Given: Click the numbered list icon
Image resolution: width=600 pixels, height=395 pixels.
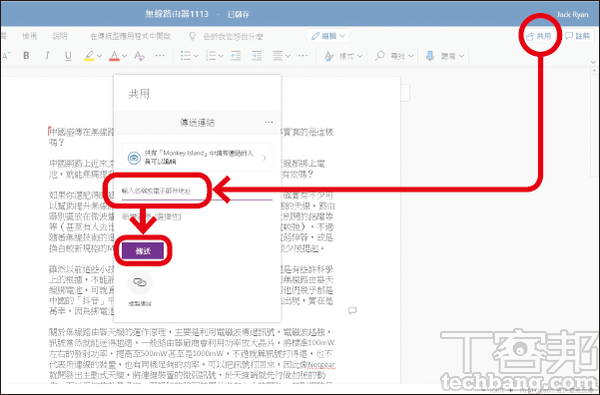Looking at the screenshot, I should 211,56.
